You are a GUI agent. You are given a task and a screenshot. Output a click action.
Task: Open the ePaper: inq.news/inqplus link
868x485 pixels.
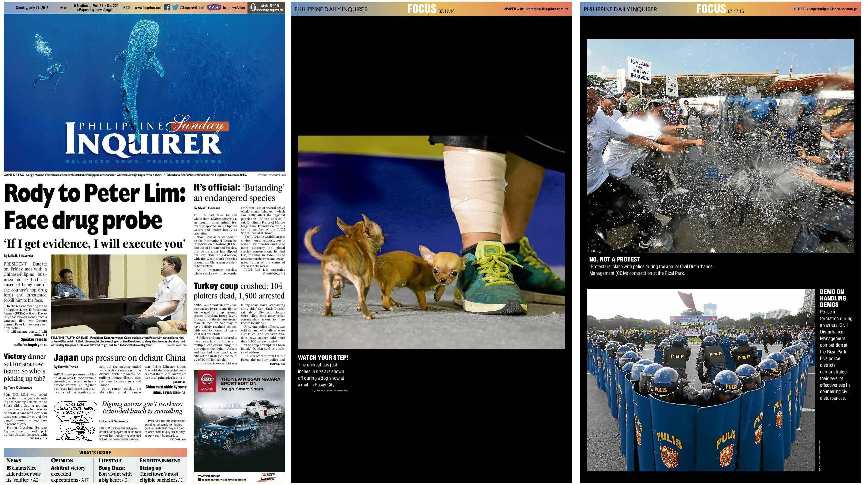coord(96,10)
